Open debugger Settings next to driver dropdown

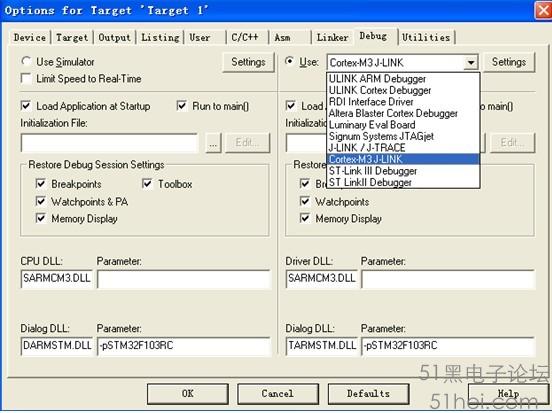(509, 62)
